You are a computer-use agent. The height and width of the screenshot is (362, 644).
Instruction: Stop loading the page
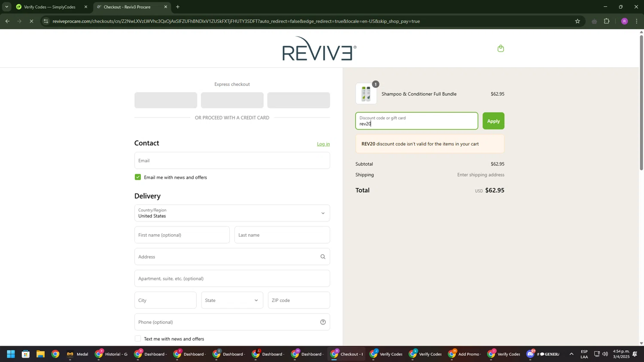tap(31, 21)
